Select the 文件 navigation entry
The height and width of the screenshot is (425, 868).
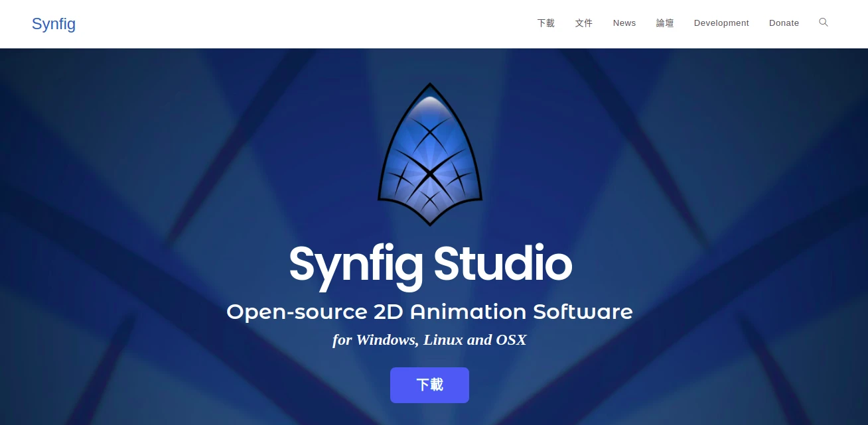583,23
